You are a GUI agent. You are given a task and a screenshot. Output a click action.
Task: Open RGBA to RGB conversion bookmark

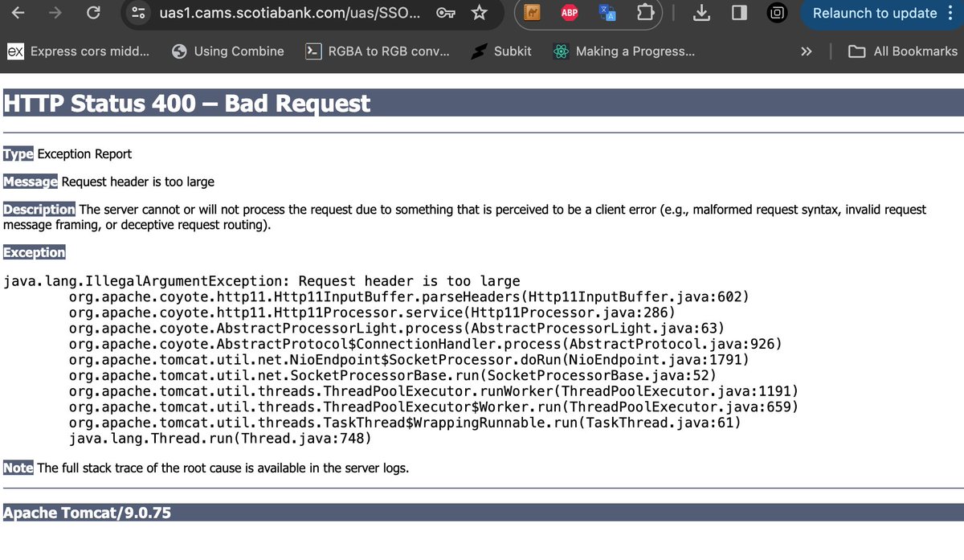[378, 51]
